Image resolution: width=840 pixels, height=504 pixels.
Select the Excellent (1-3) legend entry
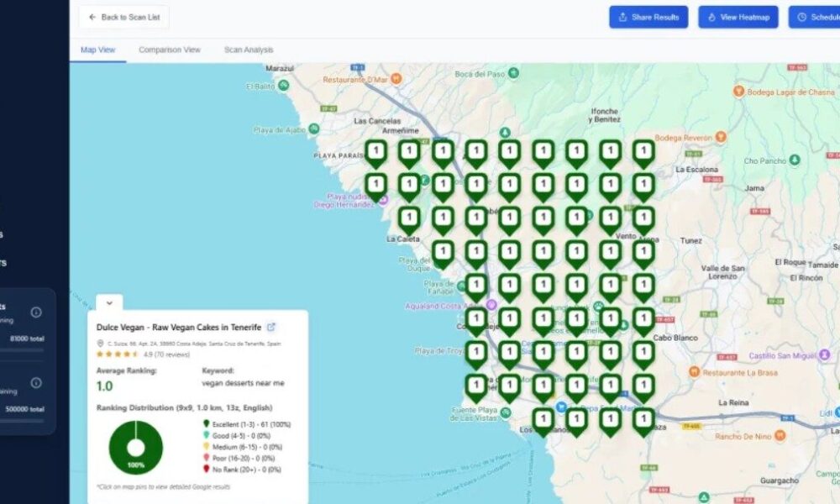pyautogui.click(x=246, y=424)
